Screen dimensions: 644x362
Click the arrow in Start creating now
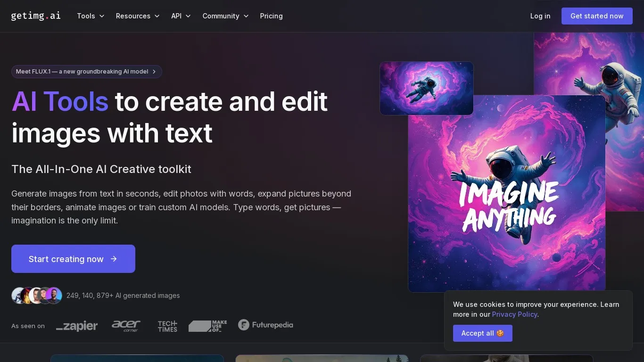click(x=114, y=259)
